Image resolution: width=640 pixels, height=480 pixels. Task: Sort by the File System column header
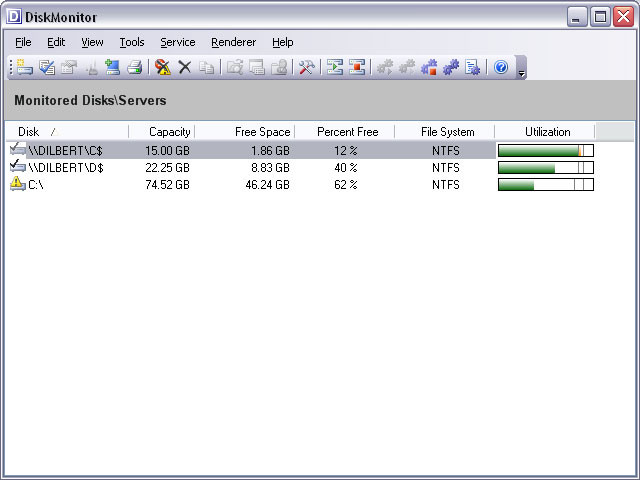tap(444, 132)
